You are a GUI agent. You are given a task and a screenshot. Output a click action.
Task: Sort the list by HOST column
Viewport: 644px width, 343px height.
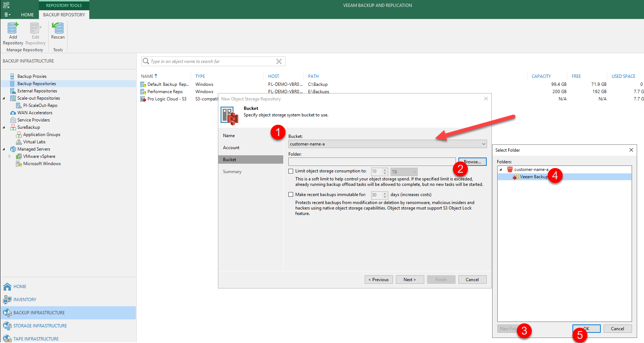coord(274,76)
